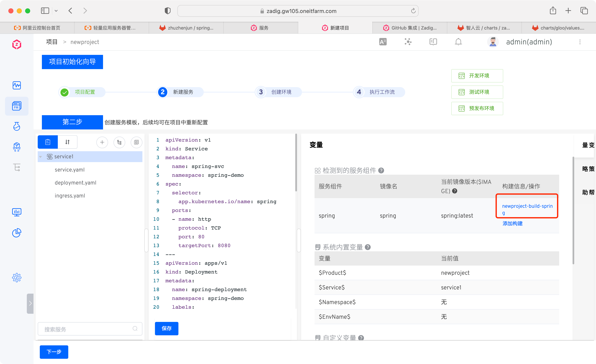This screenshot has width=596, height=364.
Task: Switch to zhuzhenjun / spring browser tab
Action: click(x=186, y=28)
